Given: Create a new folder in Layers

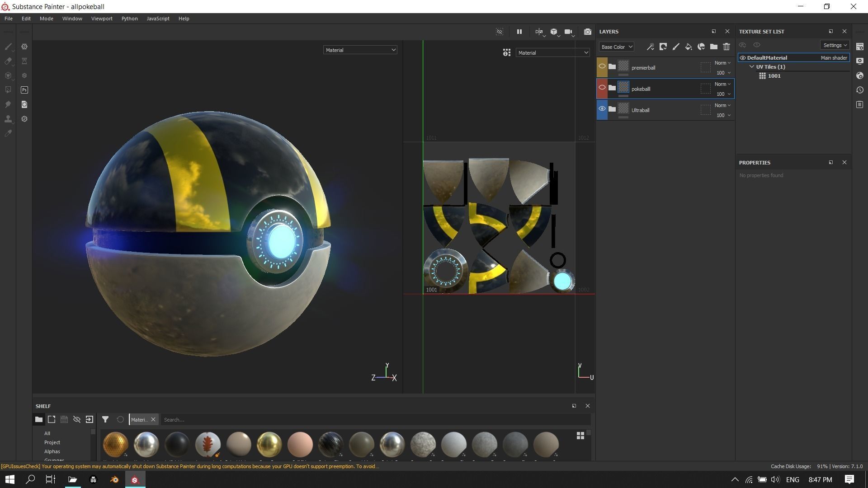Looking at the screenshot, I should pos(713,47).
